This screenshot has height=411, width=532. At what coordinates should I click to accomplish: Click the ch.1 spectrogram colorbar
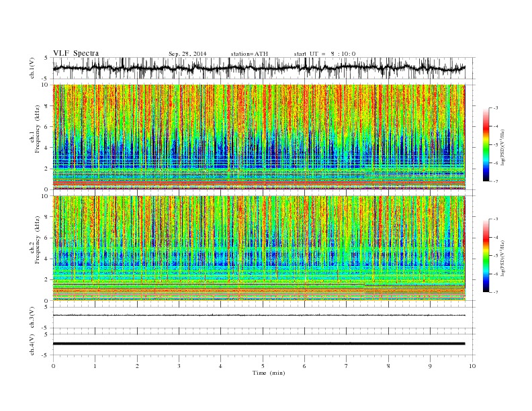coord(486,145)
